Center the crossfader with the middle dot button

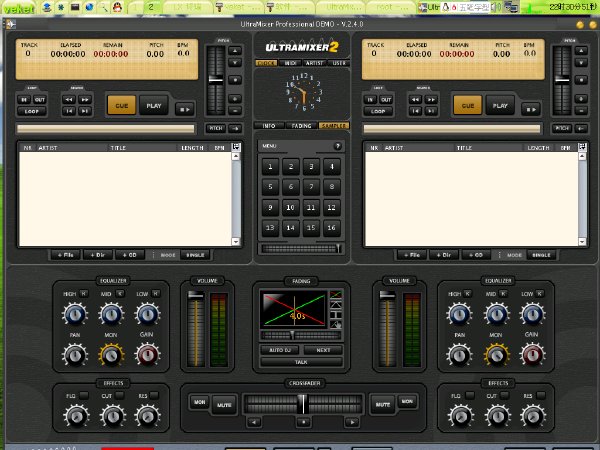tap(304, 422)
